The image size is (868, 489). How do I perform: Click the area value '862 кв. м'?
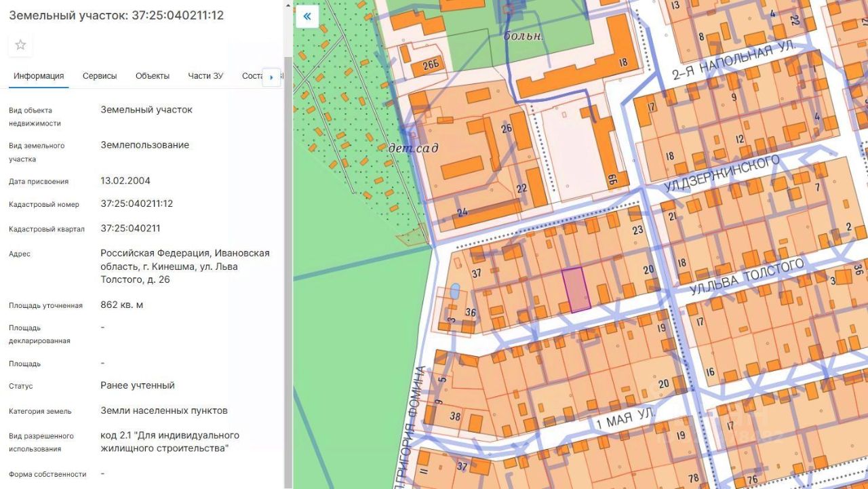(122, 305)
